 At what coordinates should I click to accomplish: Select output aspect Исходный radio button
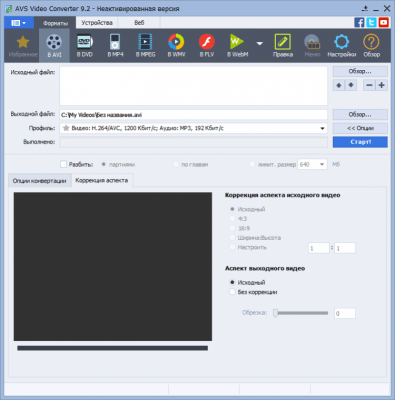232,282
